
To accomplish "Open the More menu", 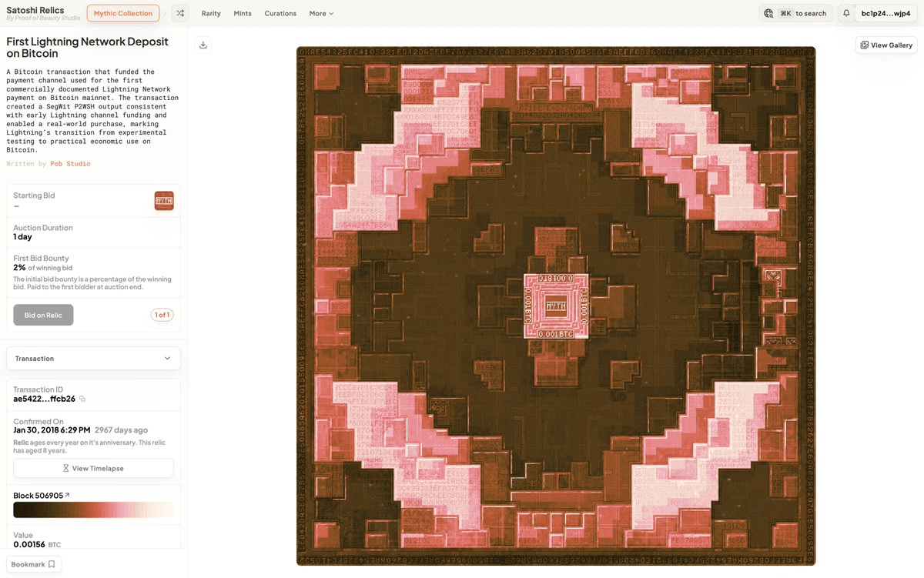I will [x=321, y=13].
